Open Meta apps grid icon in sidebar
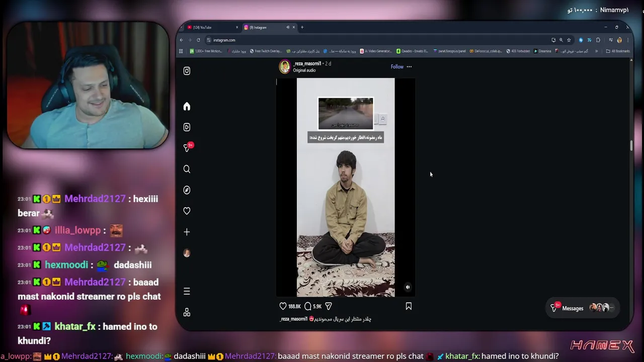This screenshot has width=644, height=362. tap(187, 312)
